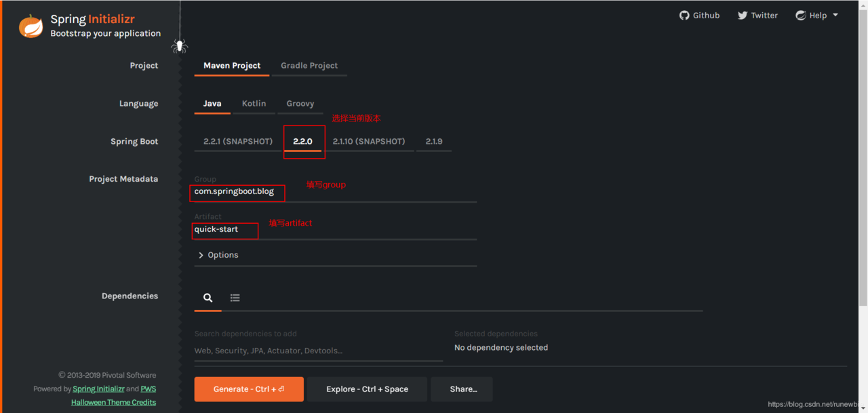
Task: Click Generate - Ctrl + Enter button
Action: pos(249,389)
